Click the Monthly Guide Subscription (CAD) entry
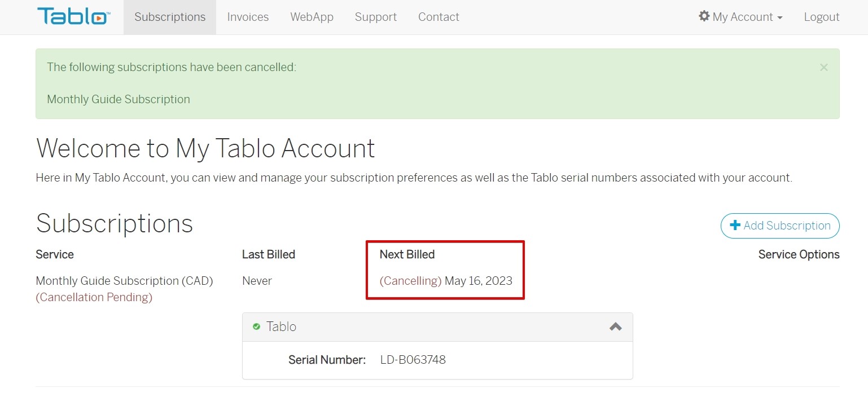 click(124, 281)
